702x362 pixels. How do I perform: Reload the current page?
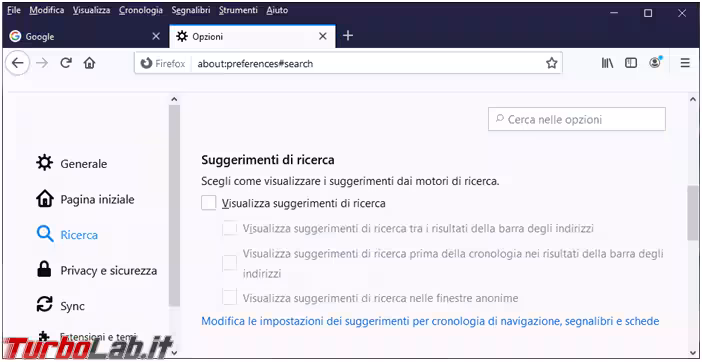click(66, 64)
